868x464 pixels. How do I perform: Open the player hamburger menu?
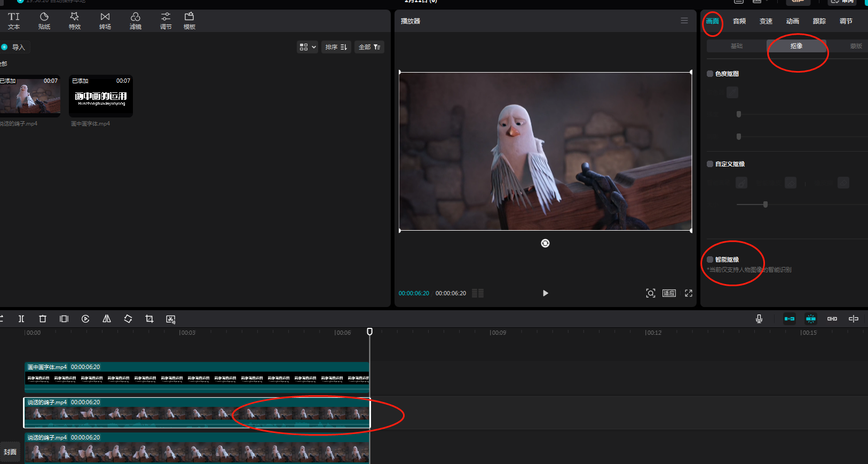pos(684,21)
